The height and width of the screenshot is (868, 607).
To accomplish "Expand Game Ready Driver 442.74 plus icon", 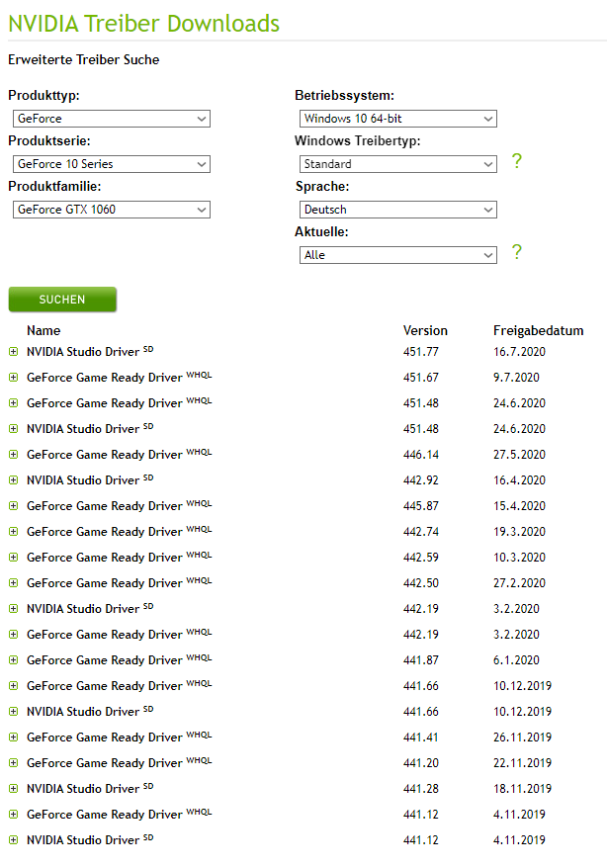I will pyautogui.click(x=13, y=532).
